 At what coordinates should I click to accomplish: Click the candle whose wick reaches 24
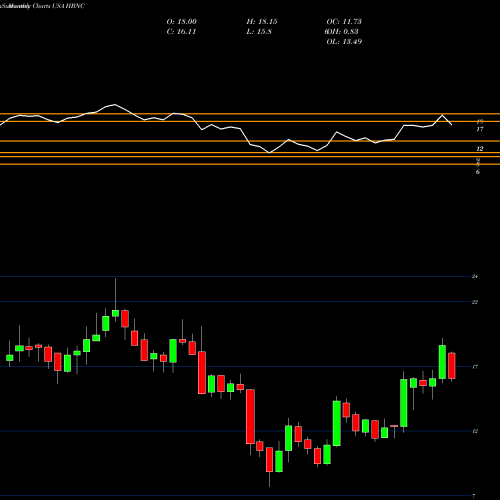[116, 313]
